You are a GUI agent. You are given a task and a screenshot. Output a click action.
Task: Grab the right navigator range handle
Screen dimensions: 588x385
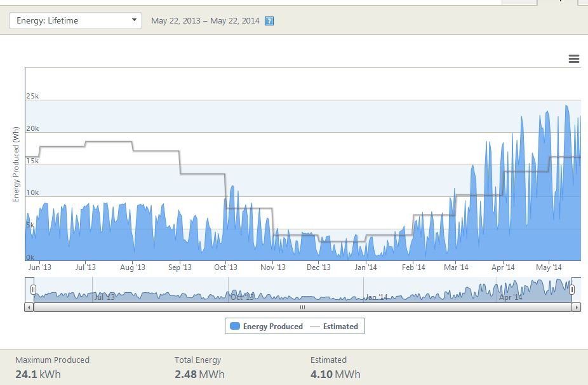coord(571,290)
